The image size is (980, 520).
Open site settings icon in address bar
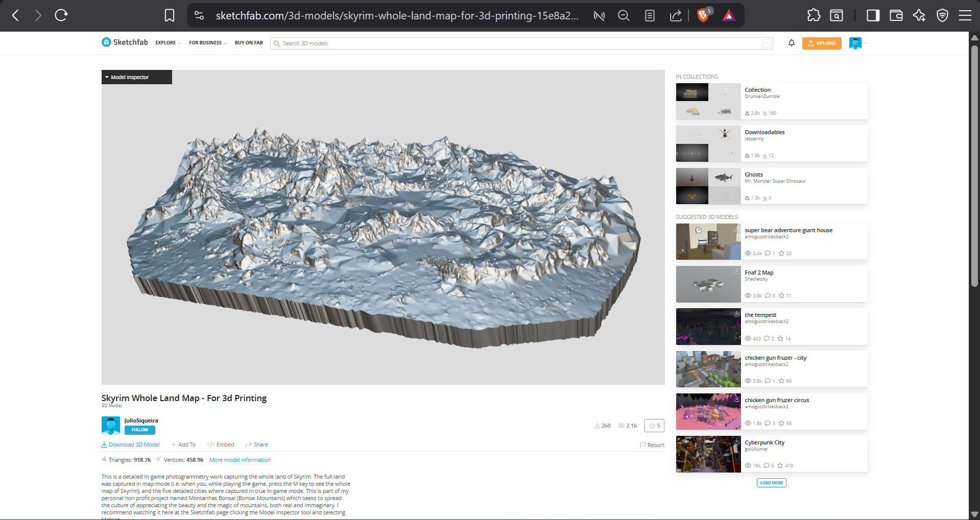[199, 15]
